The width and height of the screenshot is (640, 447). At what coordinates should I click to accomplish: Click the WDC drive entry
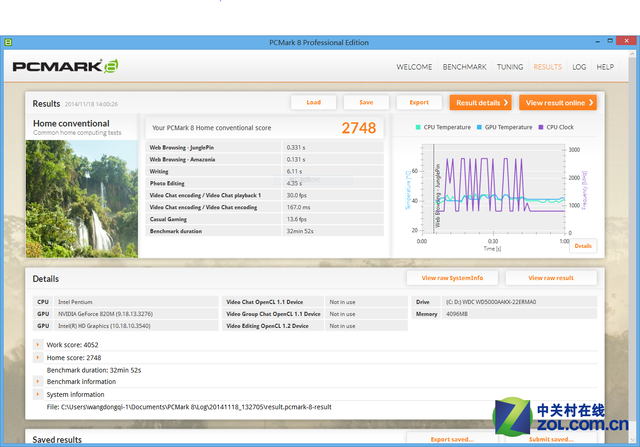click(491, 302)
